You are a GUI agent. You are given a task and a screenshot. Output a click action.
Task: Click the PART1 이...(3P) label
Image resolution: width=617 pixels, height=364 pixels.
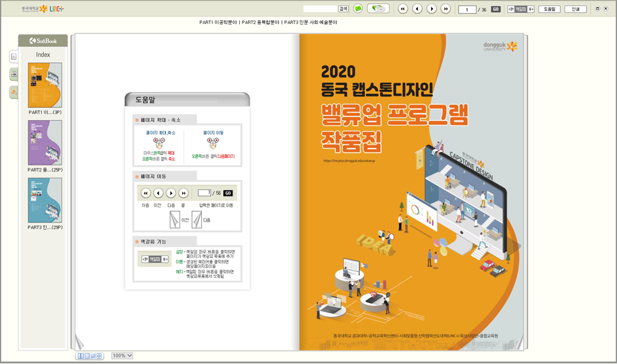pyautogui.click(x=45, y=112)
